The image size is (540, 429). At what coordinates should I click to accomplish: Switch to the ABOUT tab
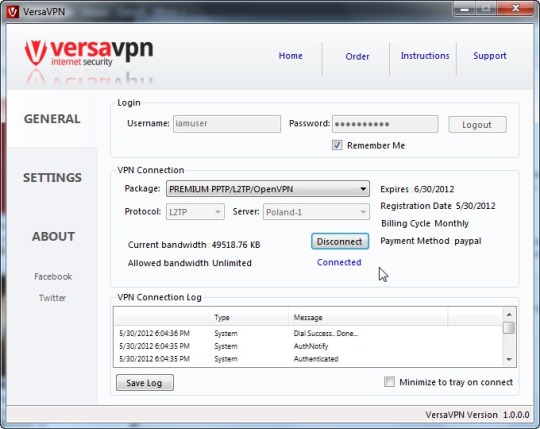coord(53,237)
